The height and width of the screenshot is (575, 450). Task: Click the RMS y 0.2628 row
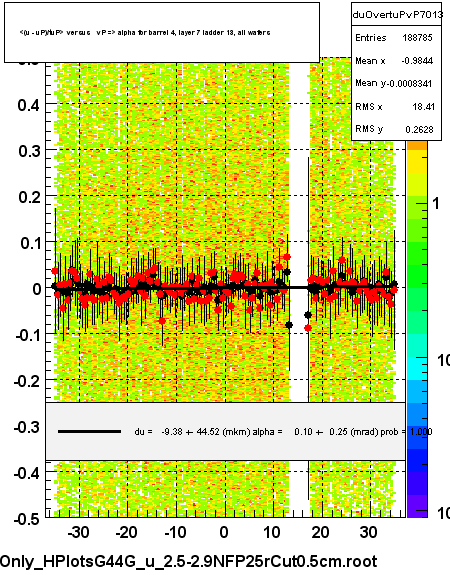(396, 129)
